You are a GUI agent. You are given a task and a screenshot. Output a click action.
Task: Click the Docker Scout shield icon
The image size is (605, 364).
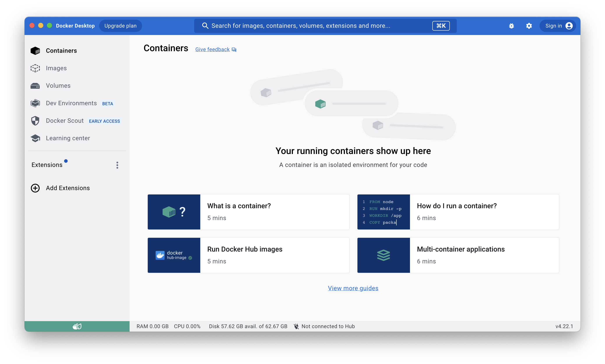(x=35, y=121)
